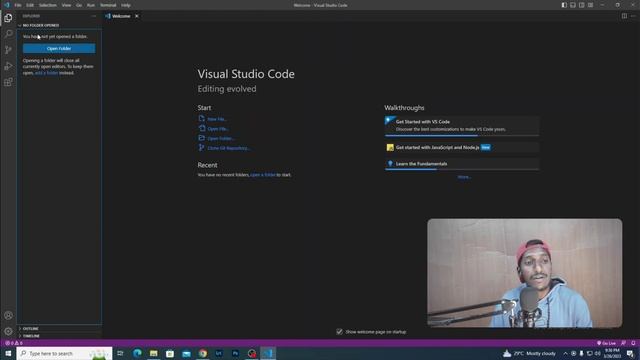
Task: Click the Type here to search box
Action: click(x=64, y=353)
